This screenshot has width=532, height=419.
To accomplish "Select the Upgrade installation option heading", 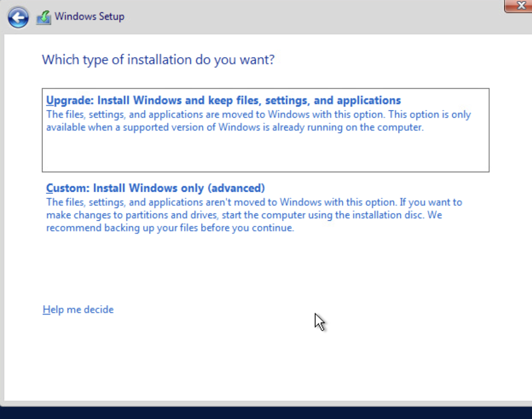I will pos(223,100).
